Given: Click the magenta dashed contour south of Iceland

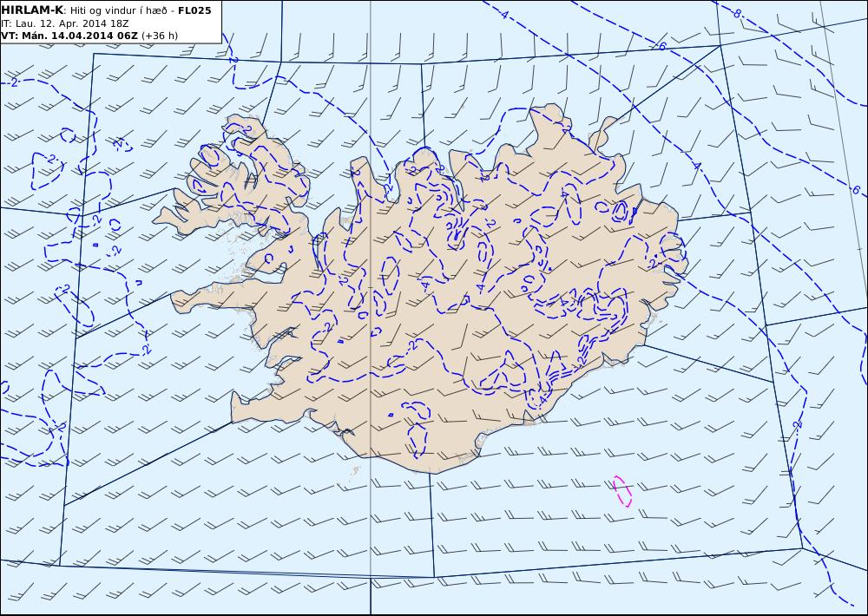Looking at the screenshot, I should click(x=622, y=491).
